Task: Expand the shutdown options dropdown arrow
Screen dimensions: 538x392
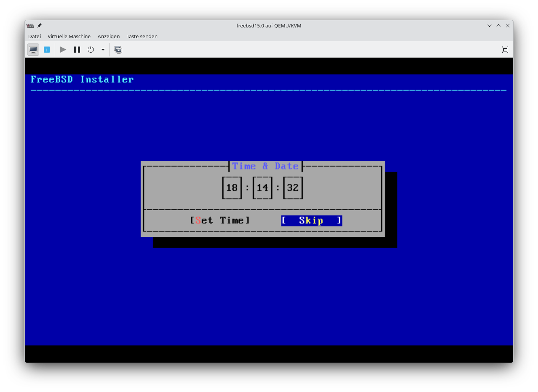Action: (103, 50)
